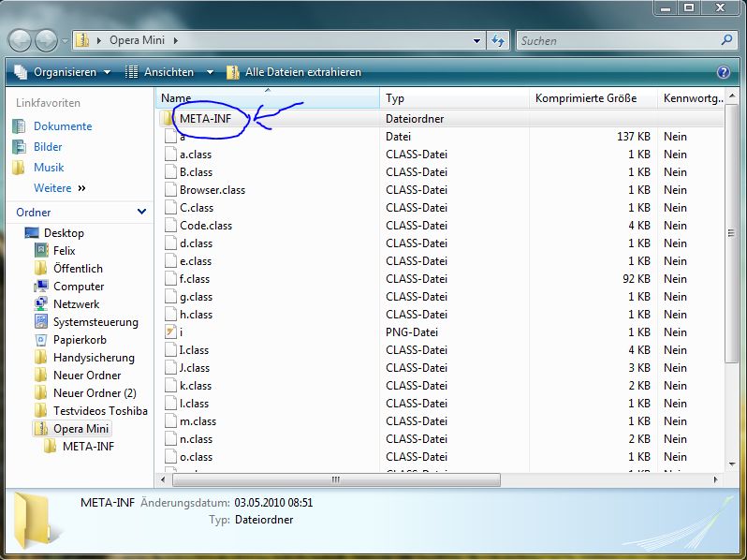Click the PNG image icon of file i
747x560 pixels.
170,332
